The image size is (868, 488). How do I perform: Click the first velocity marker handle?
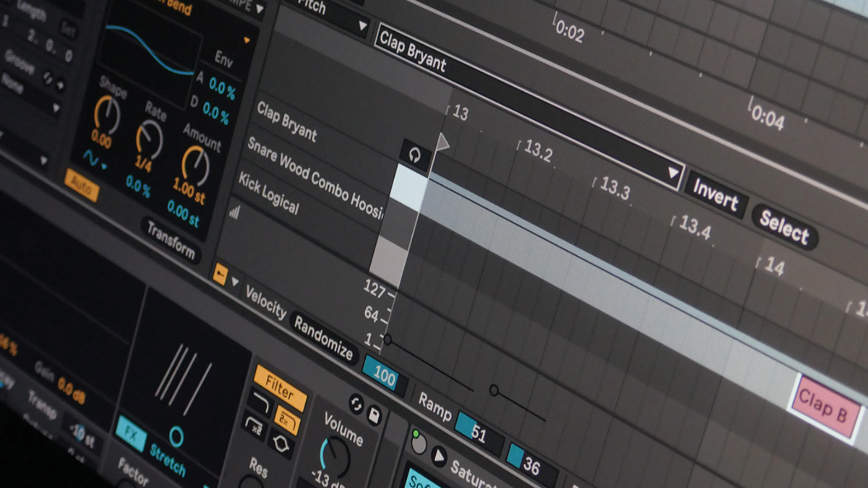[387, 339]
